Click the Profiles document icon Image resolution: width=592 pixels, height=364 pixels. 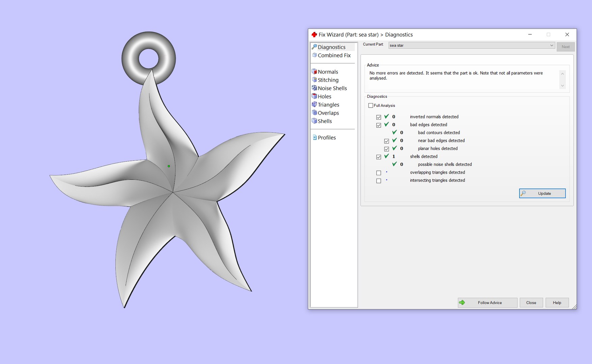click(x=314, y=137)
